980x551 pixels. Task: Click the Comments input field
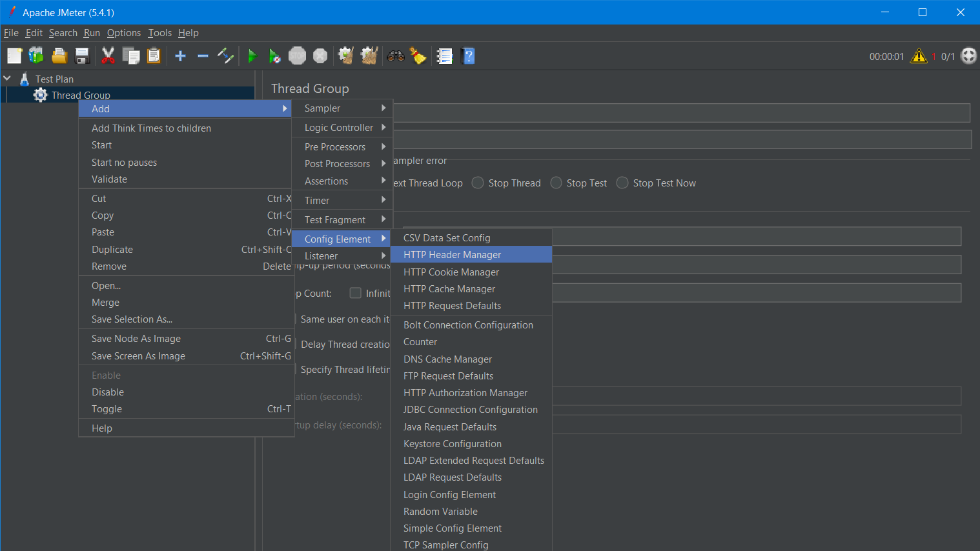[x=682, y=139]
